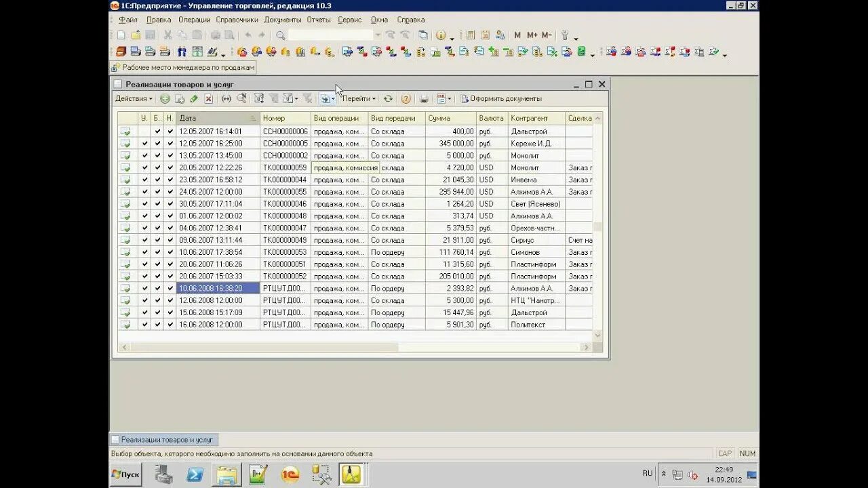
Task: Click the M+ memory add button
Action: (x=532, y=35)
